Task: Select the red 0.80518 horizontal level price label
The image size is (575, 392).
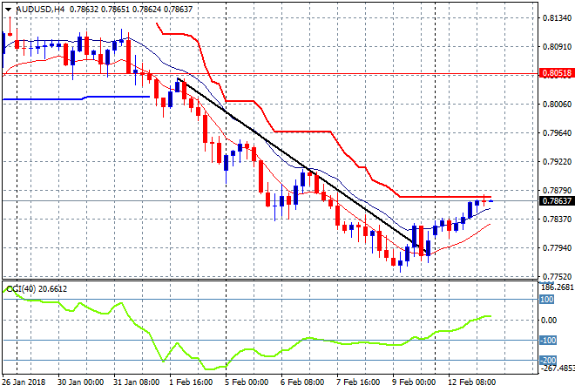Action: click(557, 73)
